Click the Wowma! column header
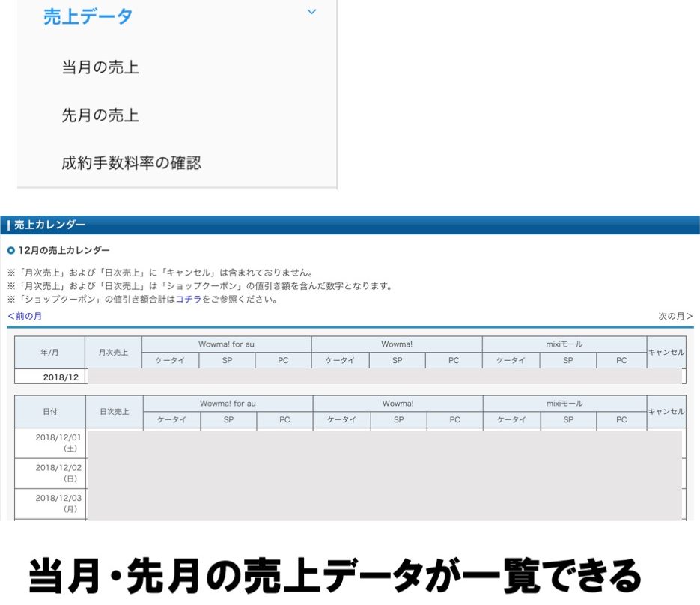This screenshot has height=605, width=700. (398, 344)
